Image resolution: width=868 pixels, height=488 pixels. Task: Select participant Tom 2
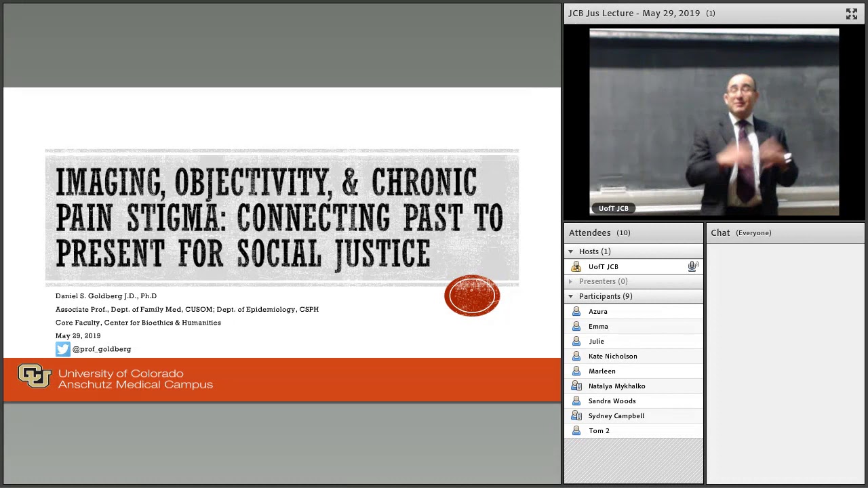click(633, 430)
